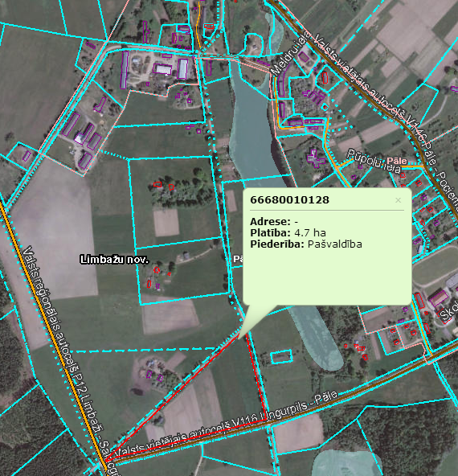This screenshot has width=458, height=476.
Task: Click the Adrese line in the popup
Action: (x=274, y=222)
